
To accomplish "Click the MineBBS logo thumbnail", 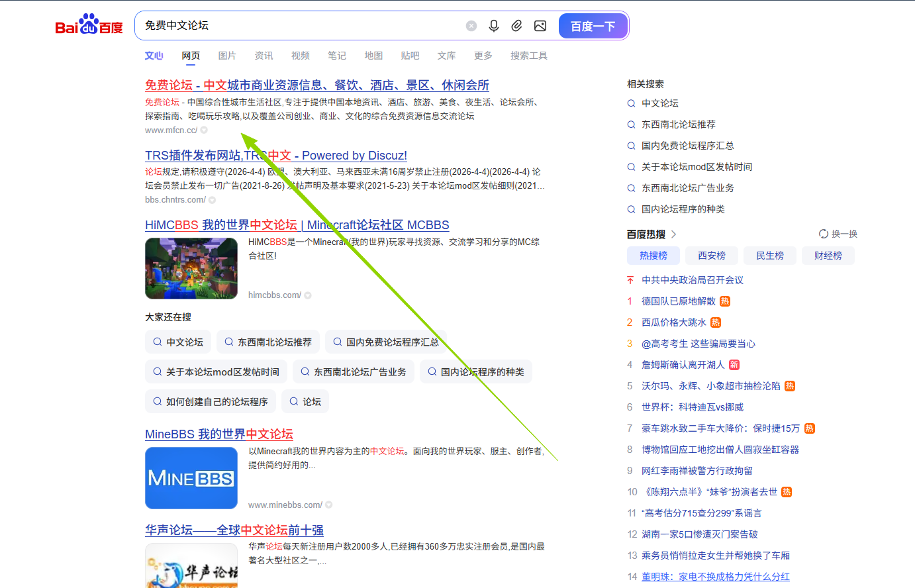I will pos(191,478).
